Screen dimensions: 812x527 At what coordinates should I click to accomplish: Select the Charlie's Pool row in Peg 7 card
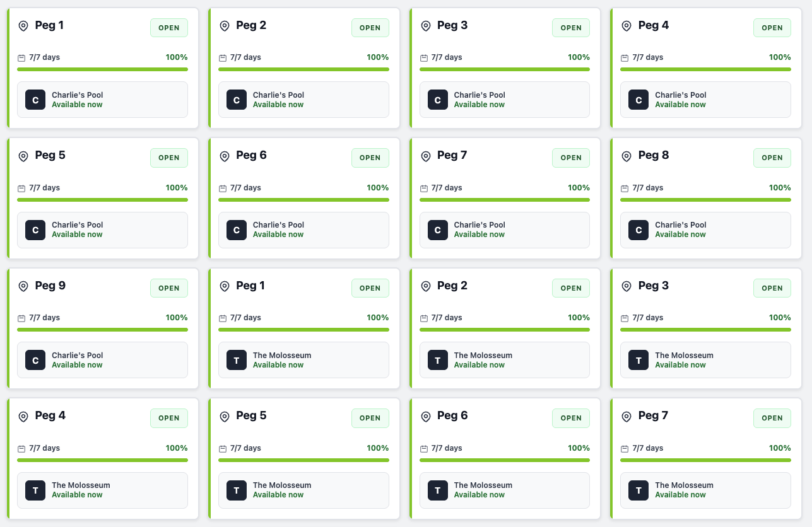point(504,230)
